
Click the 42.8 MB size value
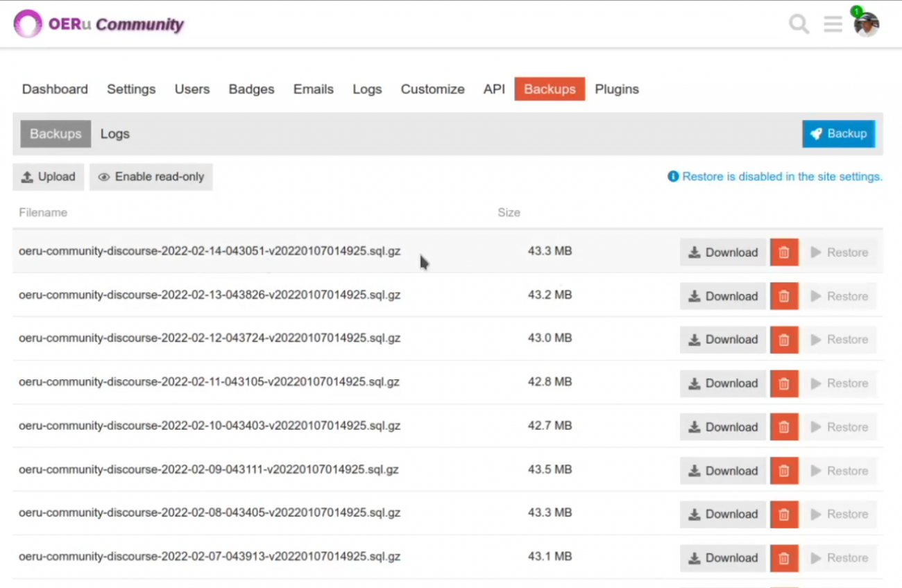(x=550, y=382)
